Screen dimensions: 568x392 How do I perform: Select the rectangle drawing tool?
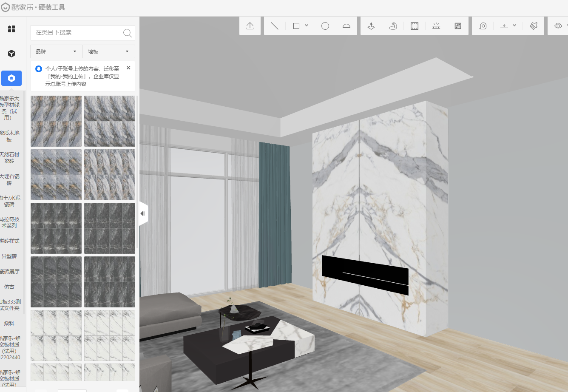pos(296,26)
